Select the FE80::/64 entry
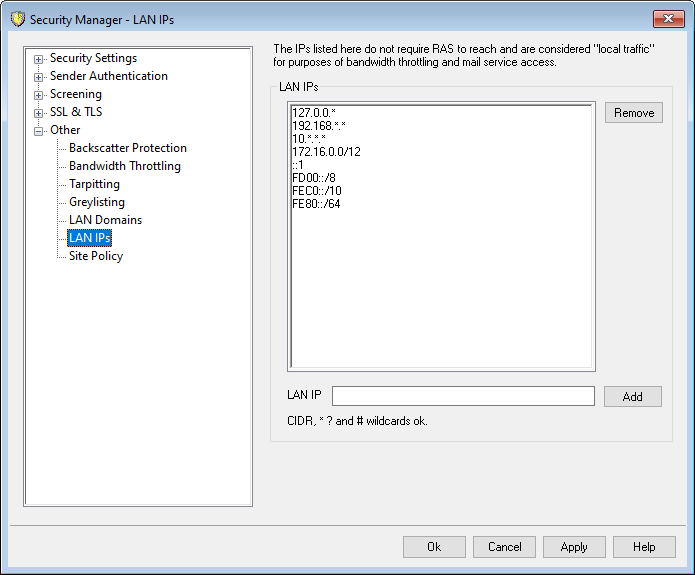Viewport: 695px width, 575px height. 316,204
